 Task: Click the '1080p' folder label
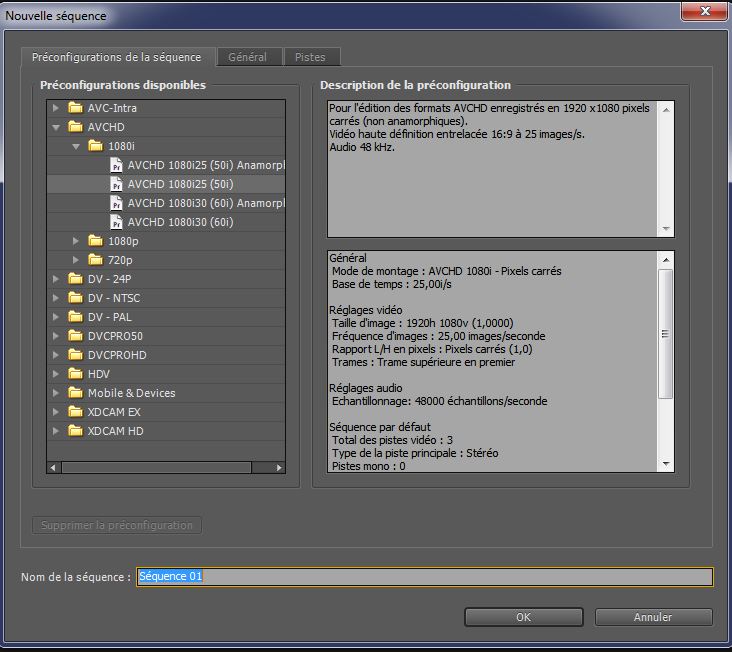tap(123, 241)
